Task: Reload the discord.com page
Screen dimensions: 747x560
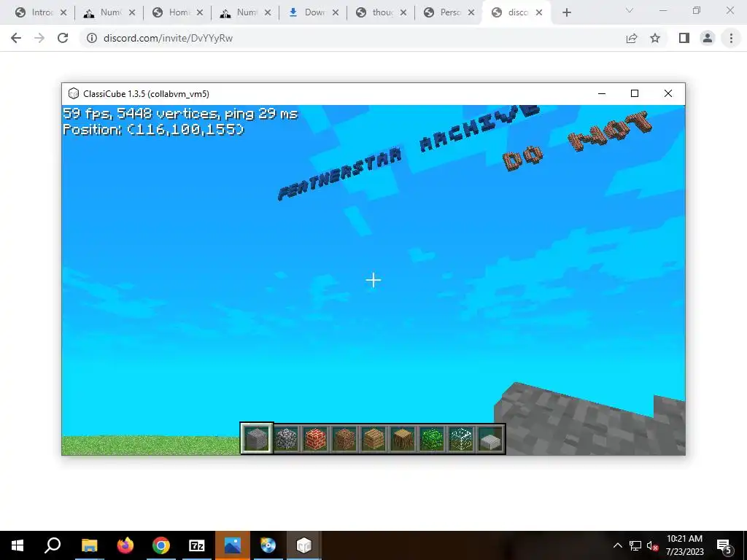Action: point(63,38)
